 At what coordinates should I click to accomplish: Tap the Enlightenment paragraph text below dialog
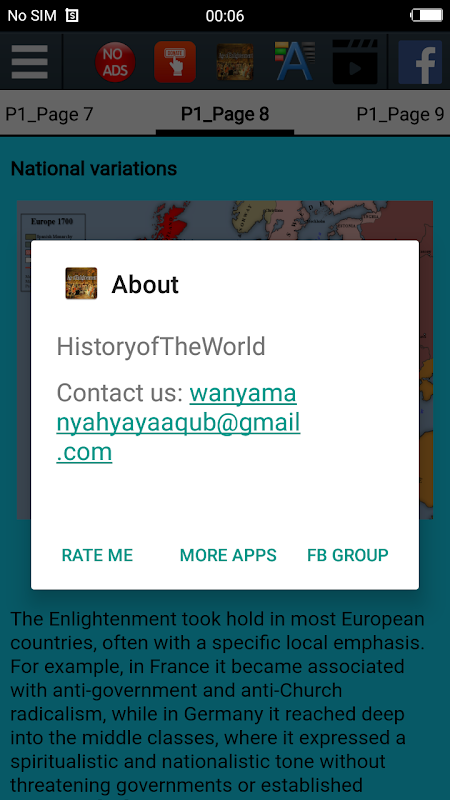[x=218, y=704]
